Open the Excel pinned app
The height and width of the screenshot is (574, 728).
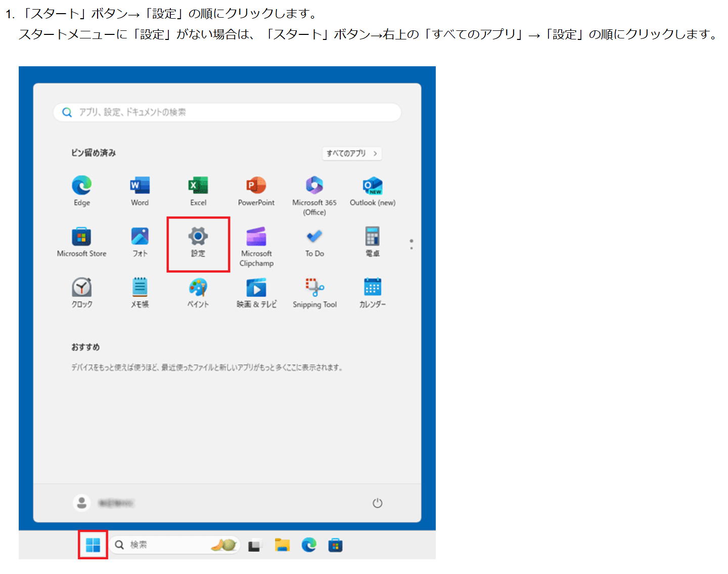198,191
